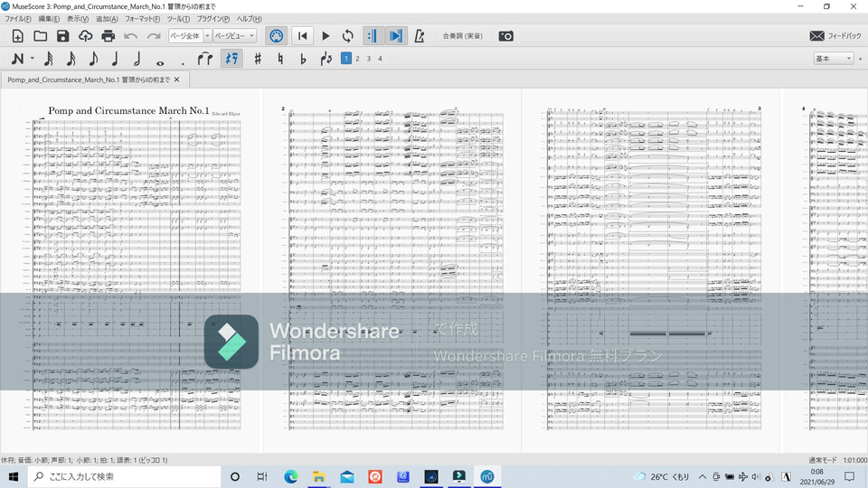Select voice 2
The height and width of the screenshot is (488, 868).
pos(358,58)
